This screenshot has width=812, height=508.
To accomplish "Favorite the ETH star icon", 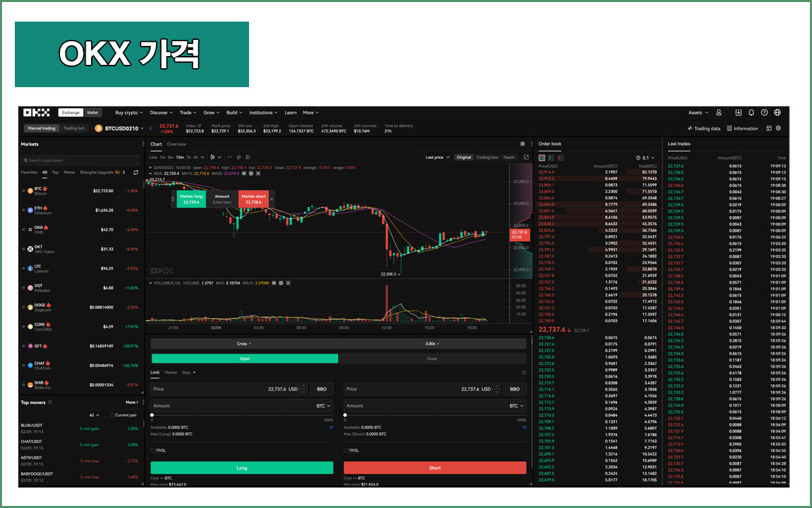I will point(24,210).
